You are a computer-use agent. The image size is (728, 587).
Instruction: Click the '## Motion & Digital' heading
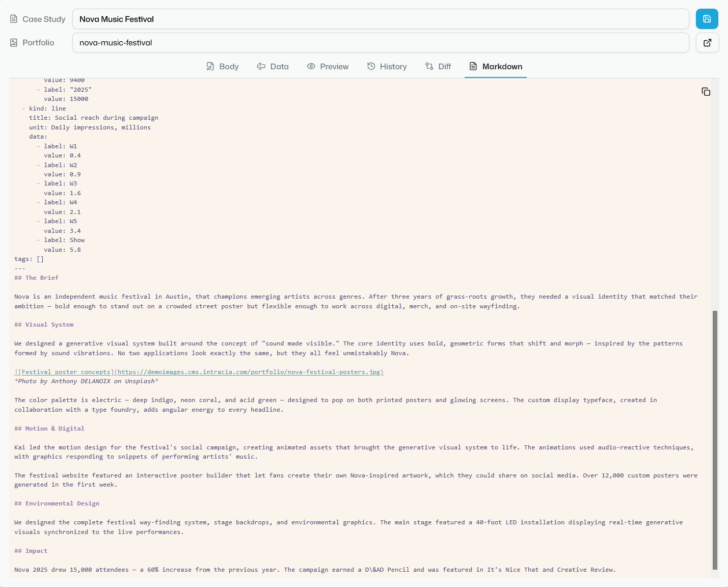point(49,429)
